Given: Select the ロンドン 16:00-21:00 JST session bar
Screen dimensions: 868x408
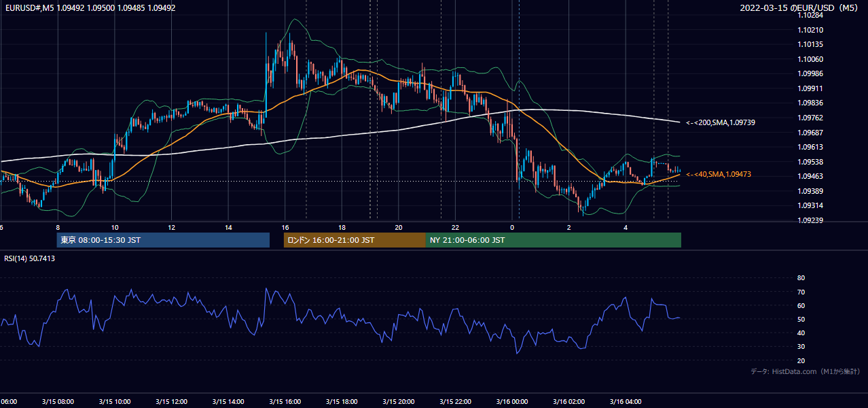Looking at the screenshot, I should pyautogui.click(x=355, y=240).
